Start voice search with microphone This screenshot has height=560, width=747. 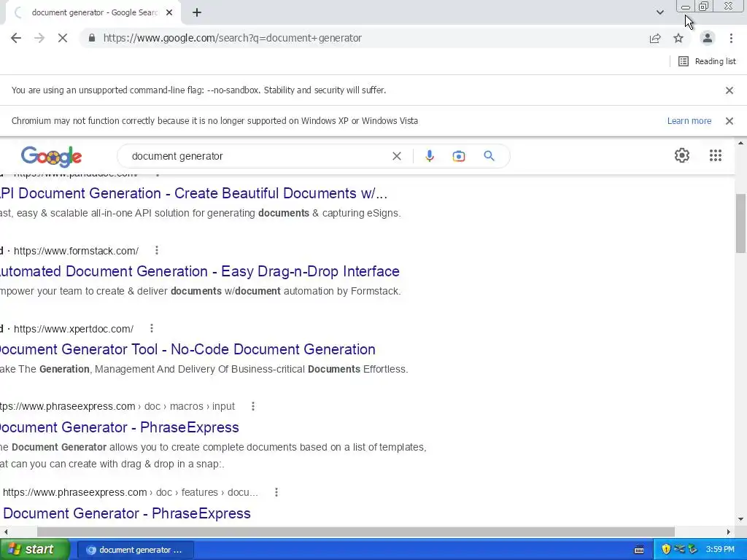pos(429,156)
